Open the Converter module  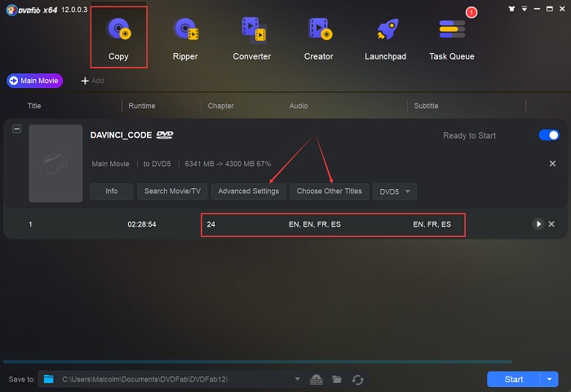252,39
